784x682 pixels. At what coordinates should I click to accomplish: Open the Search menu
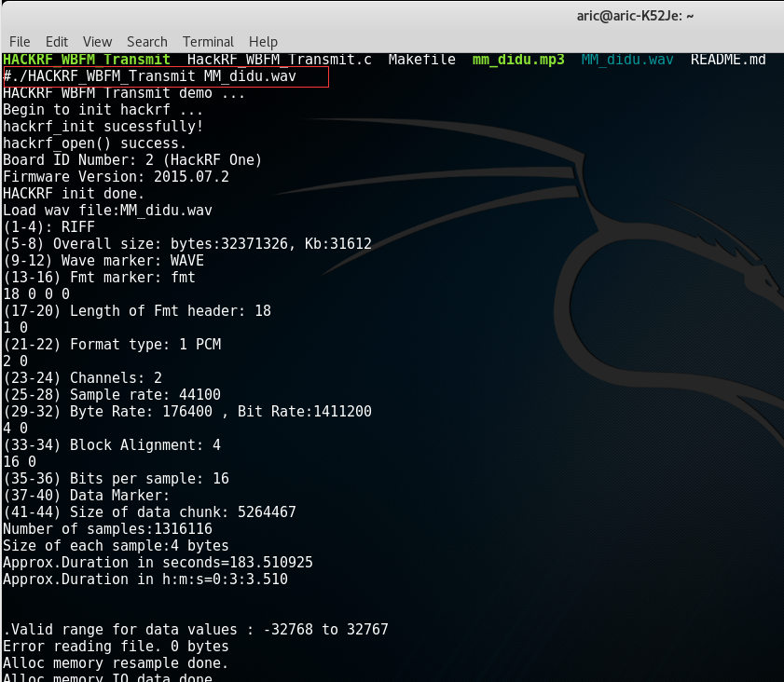click(x=147, y=42)
